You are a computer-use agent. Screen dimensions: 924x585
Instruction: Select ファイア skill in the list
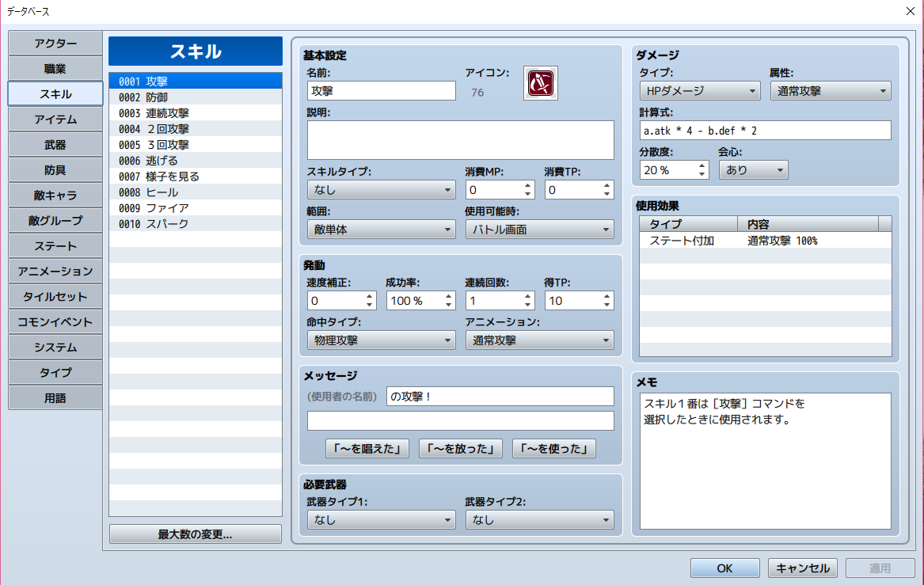tap(167, 208)
